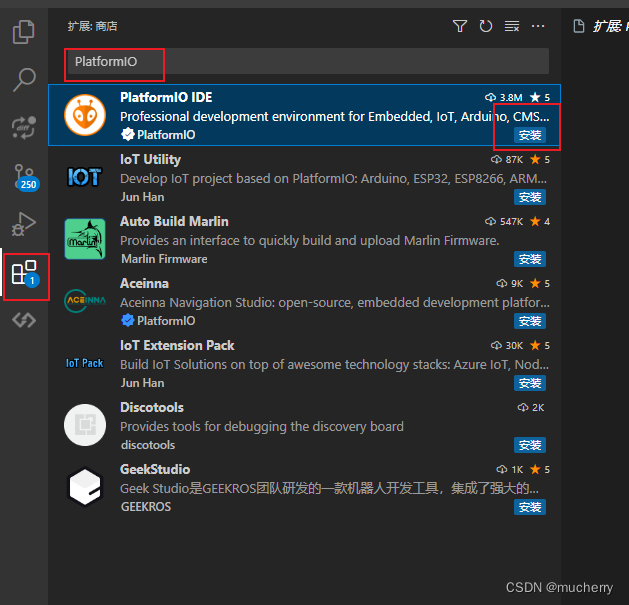The image size is (629, 605).
Task: Install the Aceinna extension
Action: (x=530, y=321)
